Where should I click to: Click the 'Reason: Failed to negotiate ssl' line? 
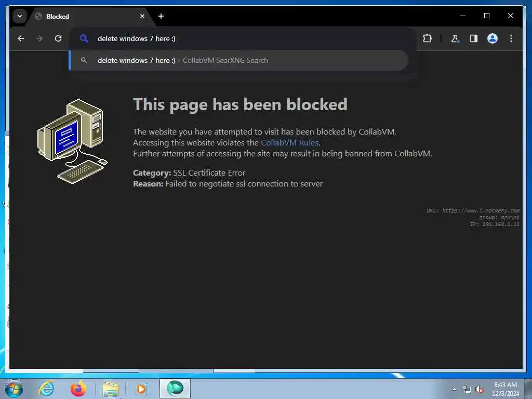[x=228, y=184]
